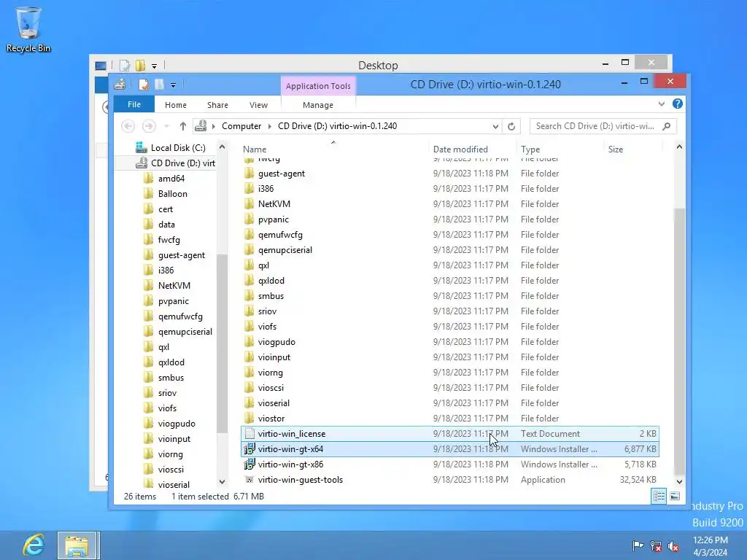747x560 pixels.
Task: Click the viostor folder icon in file list
Action: pyautogui.click(x=249, y=418)
